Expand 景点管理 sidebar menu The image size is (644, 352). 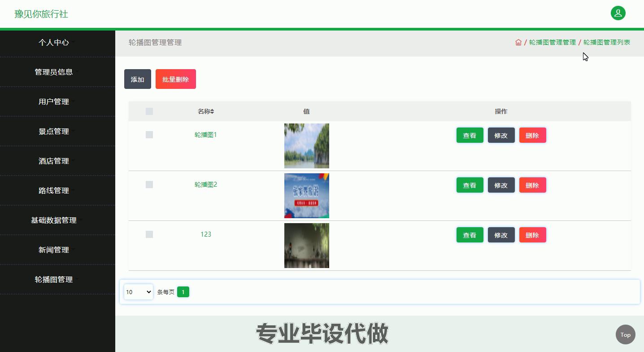57,131
